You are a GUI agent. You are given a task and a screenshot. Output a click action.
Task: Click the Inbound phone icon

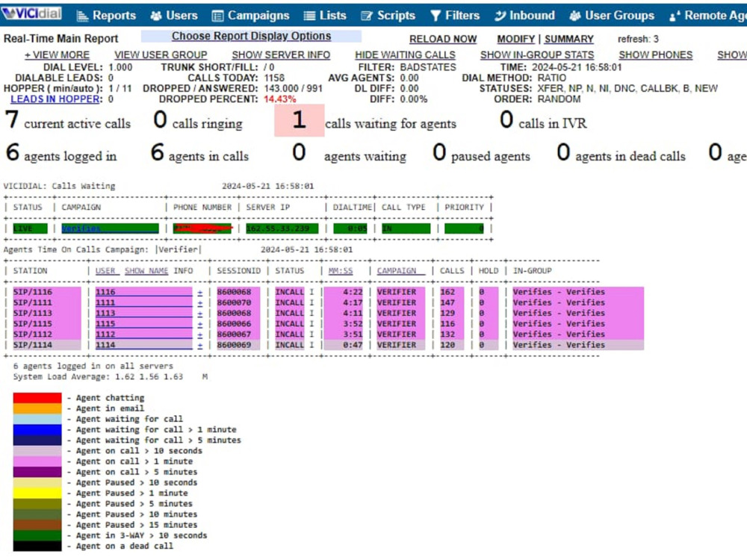[x=500, y=16]
